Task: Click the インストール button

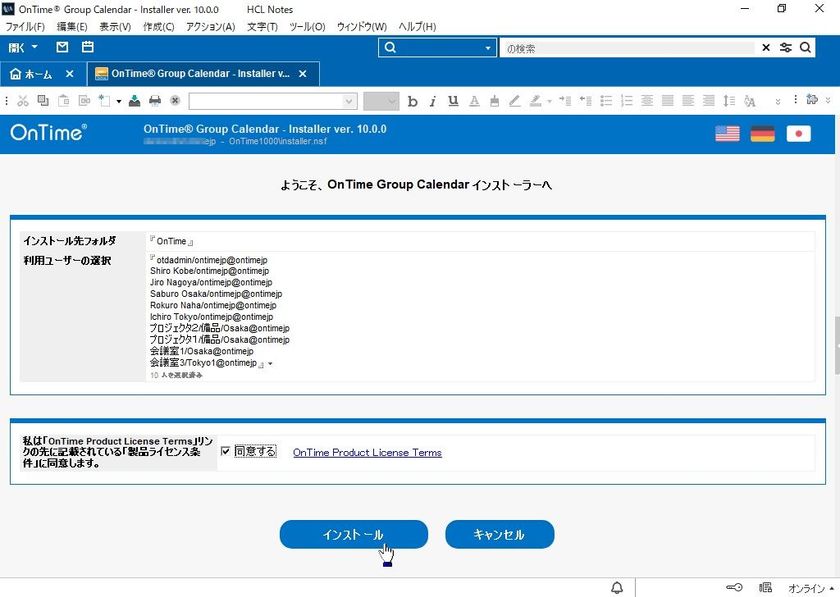Action: coord(354,534)
